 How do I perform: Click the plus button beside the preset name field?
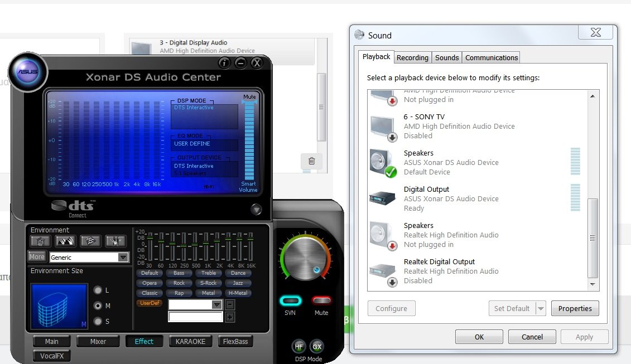[x=230, y=317]
